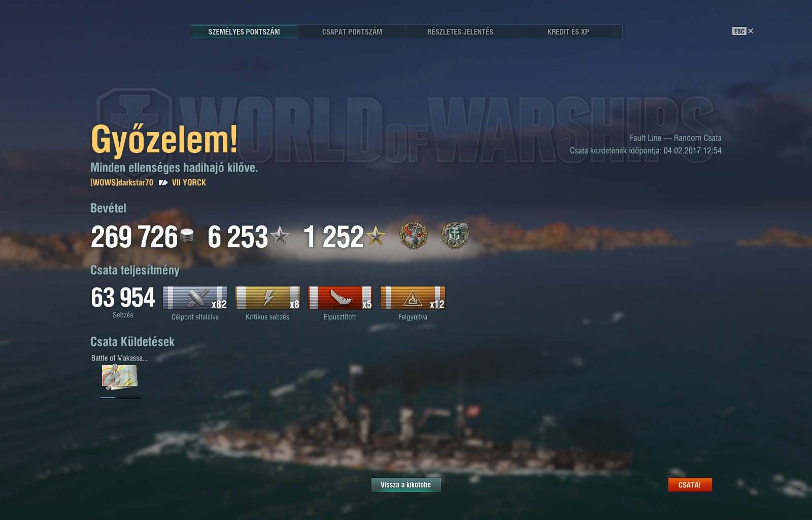Viewport: 812px width, 520px height.
Task: Select the Kredit és XP tab
Action: pos(568,31)
